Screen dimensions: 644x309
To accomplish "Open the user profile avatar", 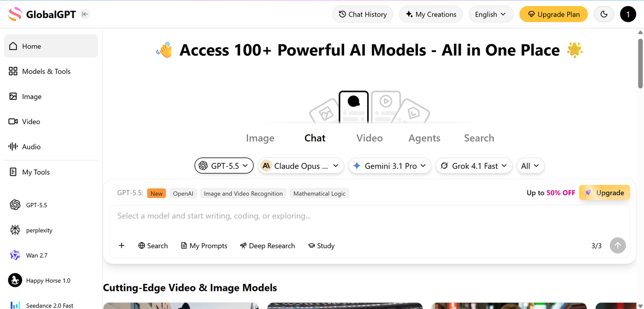I will point(628,14).
